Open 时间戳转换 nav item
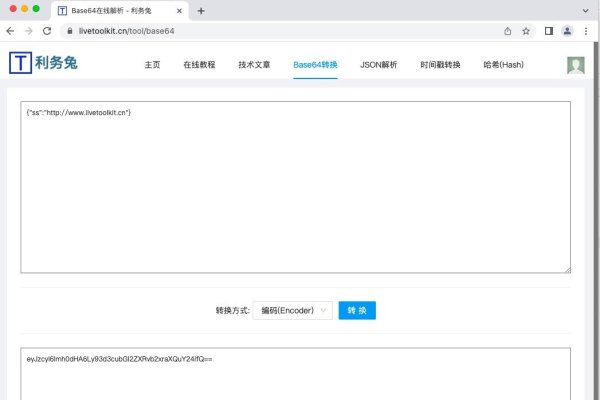 pos(440,65)
